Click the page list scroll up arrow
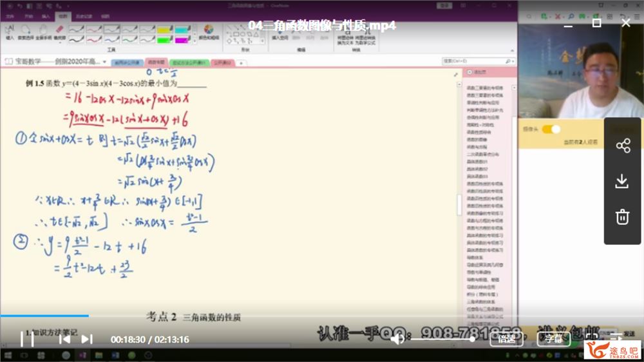 [514, 88]
